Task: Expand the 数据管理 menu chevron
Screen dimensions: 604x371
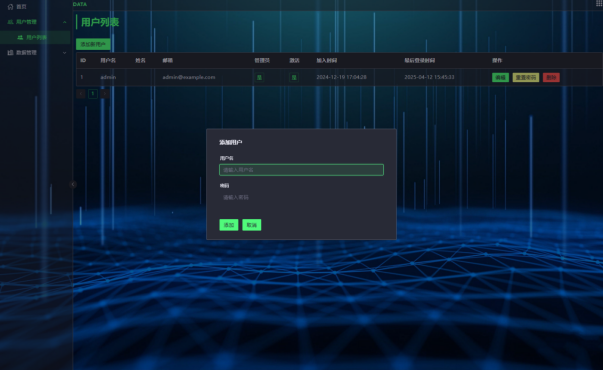Action: [64, 52]
